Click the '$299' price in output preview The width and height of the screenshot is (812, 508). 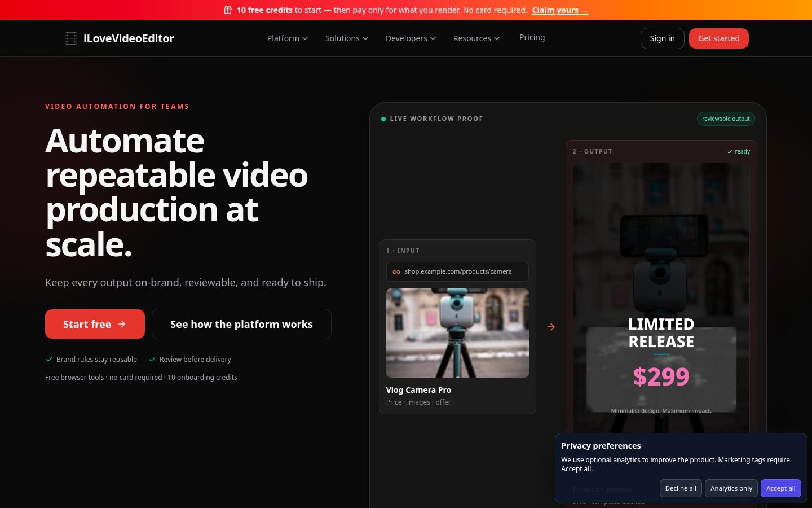[x=661, y=376]
